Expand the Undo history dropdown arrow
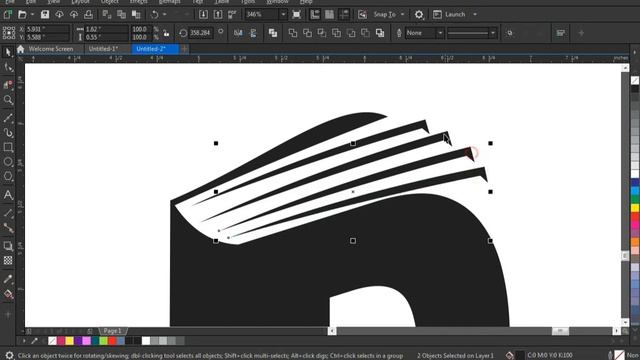The width and height of the screenshot is (640, 360). click(164, 14)
